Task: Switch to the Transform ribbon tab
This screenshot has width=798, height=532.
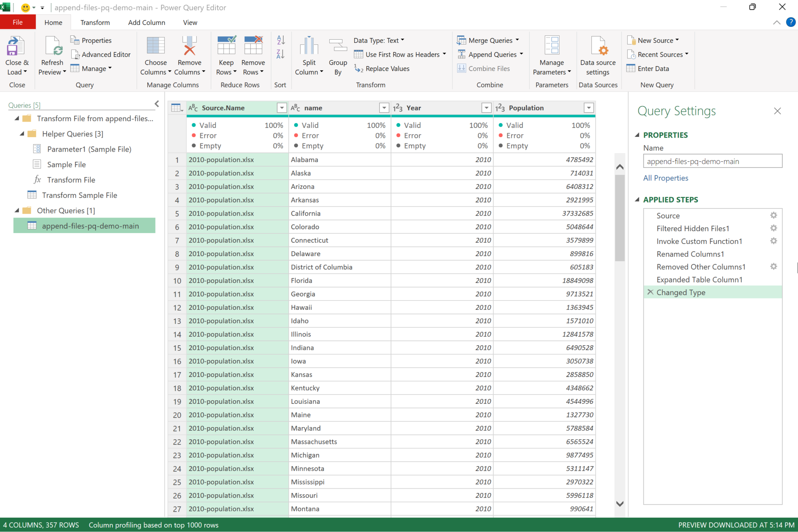Action: pos(95,23)
